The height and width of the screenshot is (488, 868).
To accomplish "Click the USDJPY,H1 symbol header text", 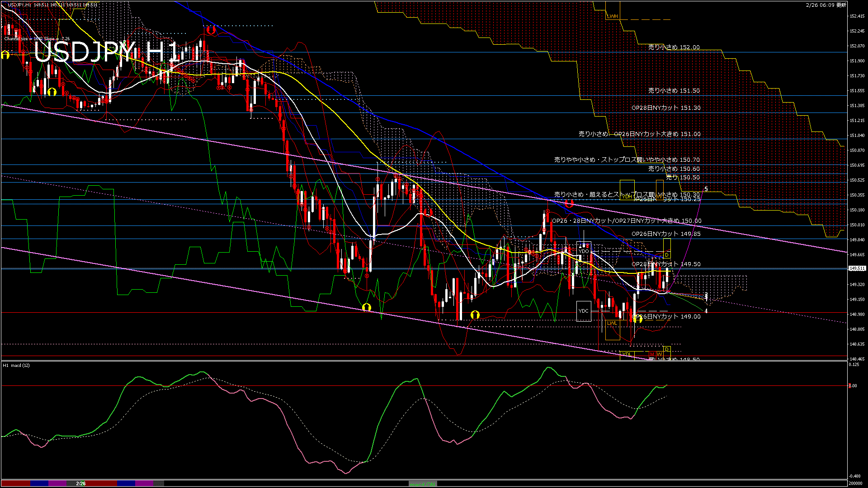I will click(20, 5).
